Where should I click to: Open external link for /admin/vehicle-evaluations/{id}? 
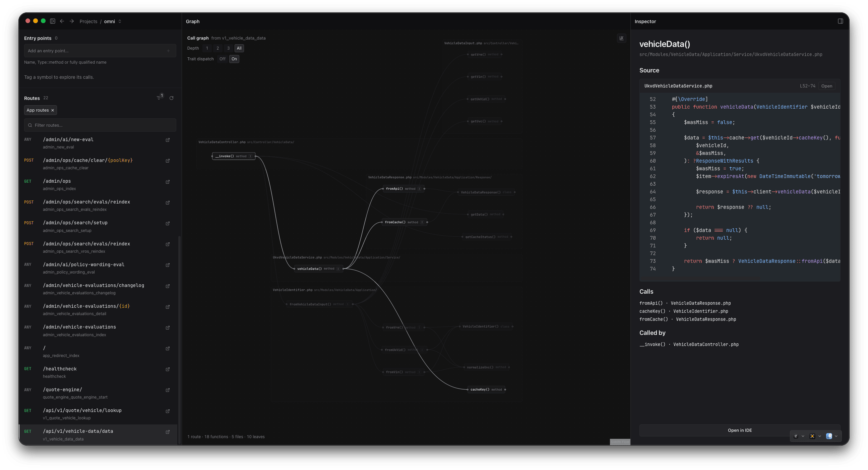pos(168,307)
